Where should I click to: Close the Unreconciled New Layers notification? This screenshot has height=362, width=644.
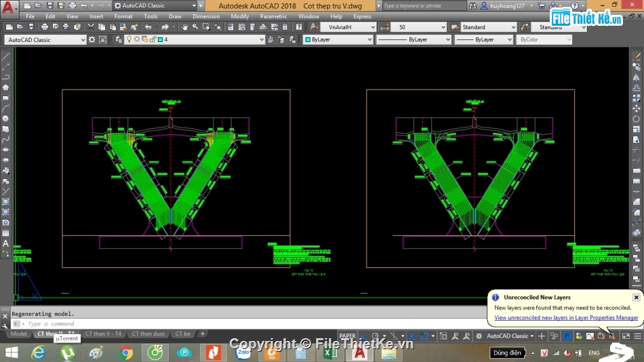pyautogui.click(x=636, y=297)
